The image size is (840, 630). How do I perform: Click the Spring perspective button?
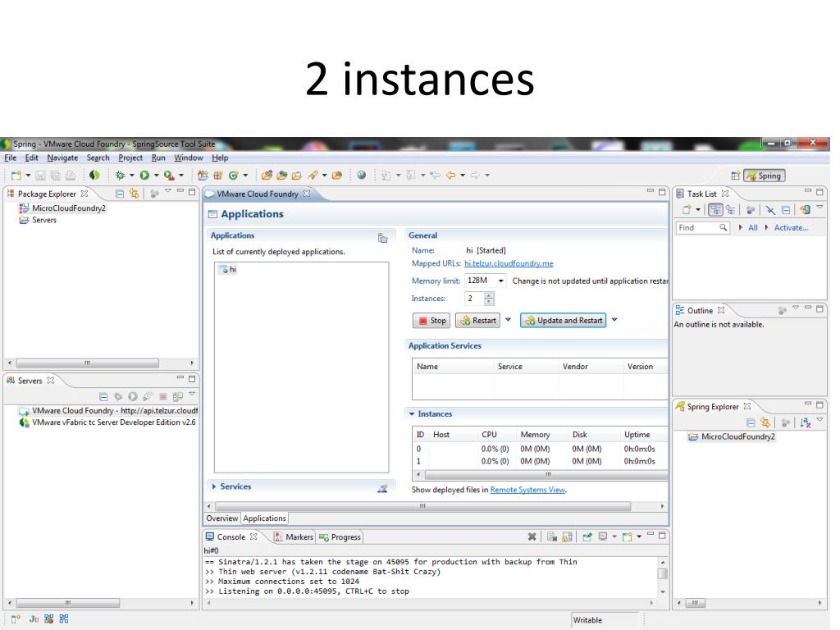[x=765, y=176]
